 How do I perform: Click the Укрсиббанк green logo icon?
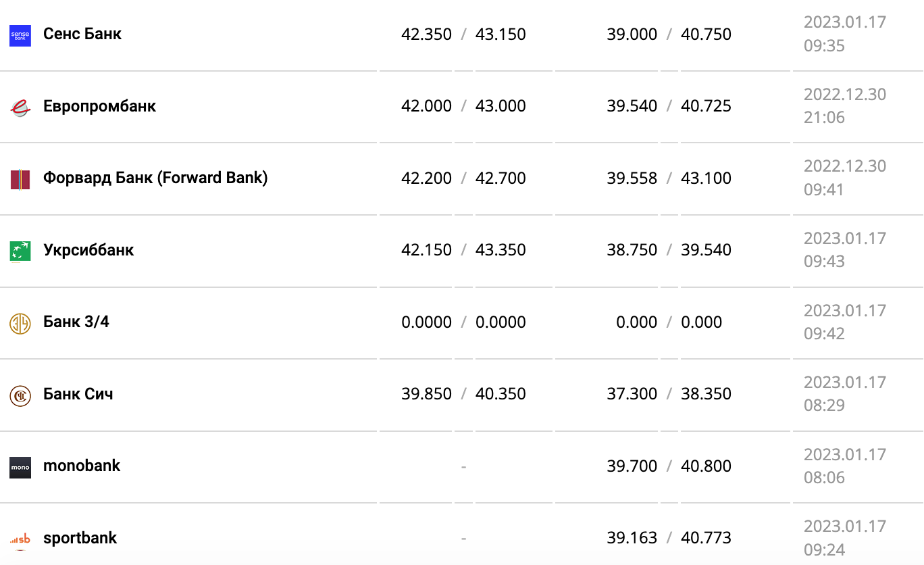click(x=20, y=251)
